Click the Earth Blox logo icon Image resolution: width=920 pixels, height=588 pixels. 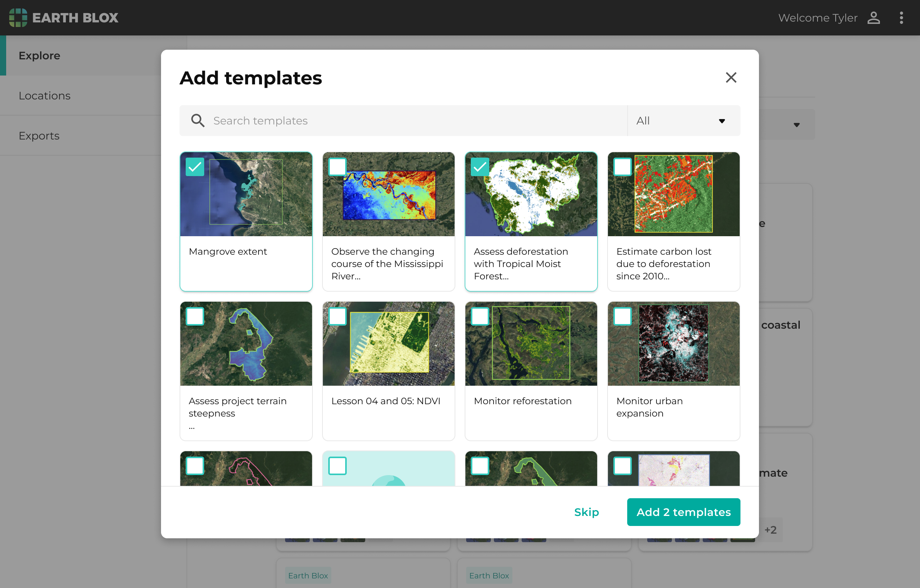[18, 18]
